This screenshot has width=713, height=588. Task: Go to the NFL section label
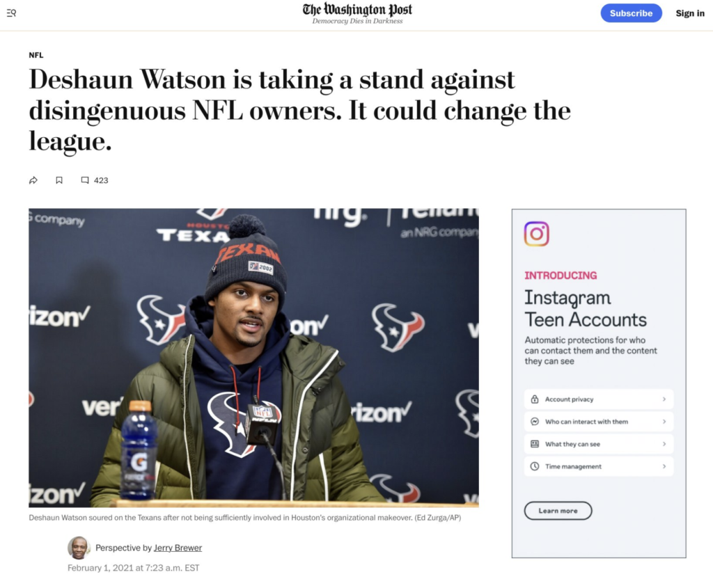[36, 55]
